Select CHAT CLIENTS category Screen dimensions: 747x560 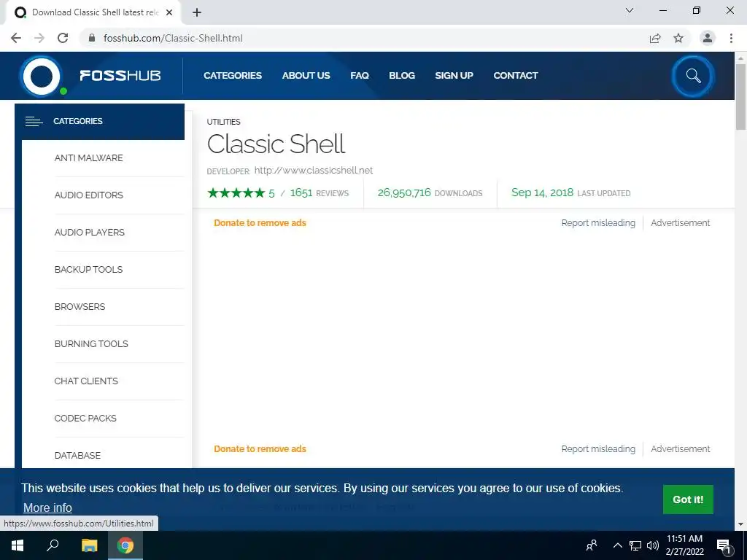point(86,381)
